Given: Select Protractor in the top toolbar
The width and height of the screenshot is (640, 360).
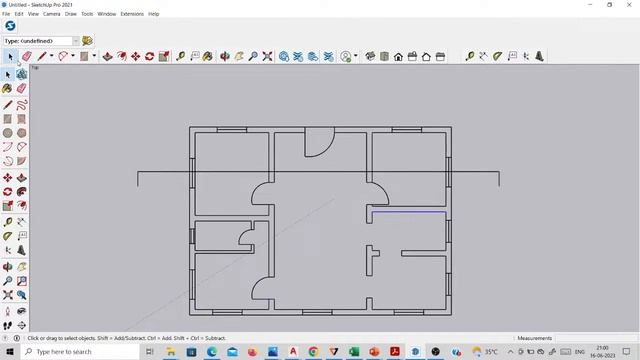Looking at the screenshot, I should pyautogui.click(x=497, y=56).
